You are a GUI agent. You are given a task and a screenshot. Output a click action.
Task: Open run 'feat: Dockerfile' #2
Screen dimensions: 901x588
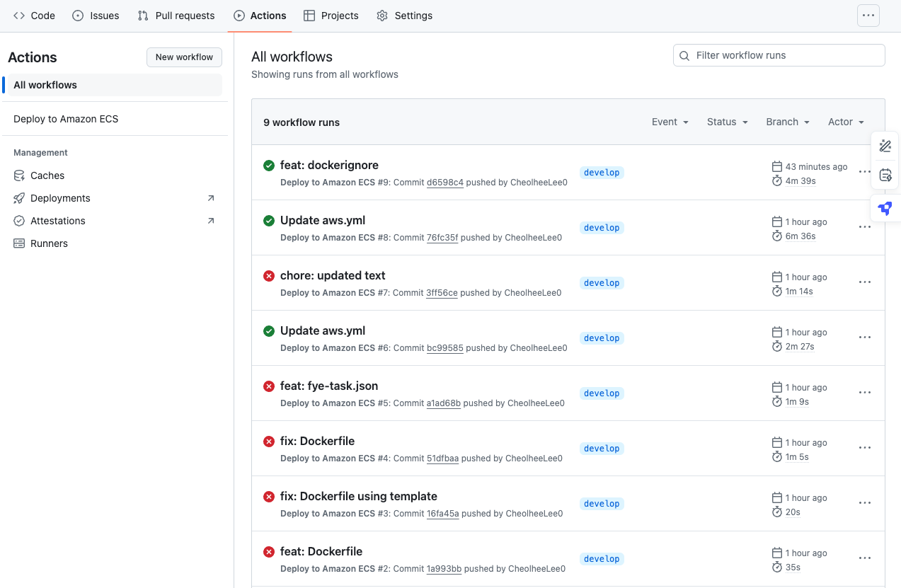click(x=321, y=551)
